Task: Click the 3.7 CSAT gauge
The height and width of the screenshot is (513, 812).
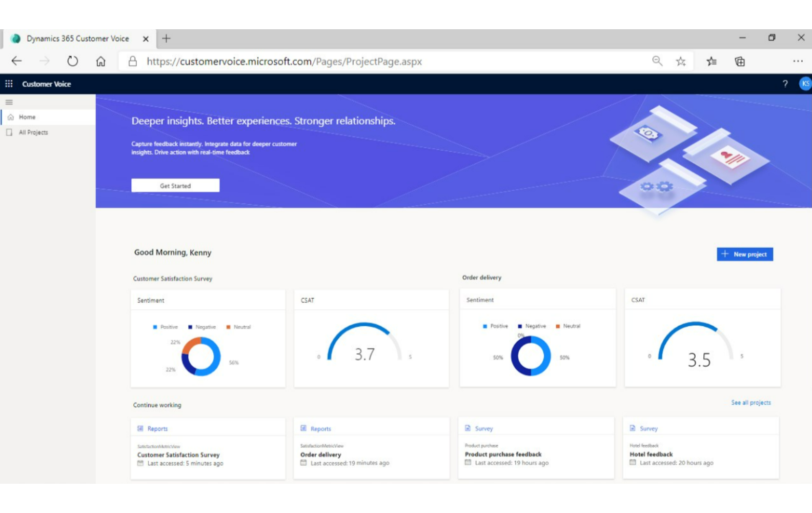Action: [364, 343]
